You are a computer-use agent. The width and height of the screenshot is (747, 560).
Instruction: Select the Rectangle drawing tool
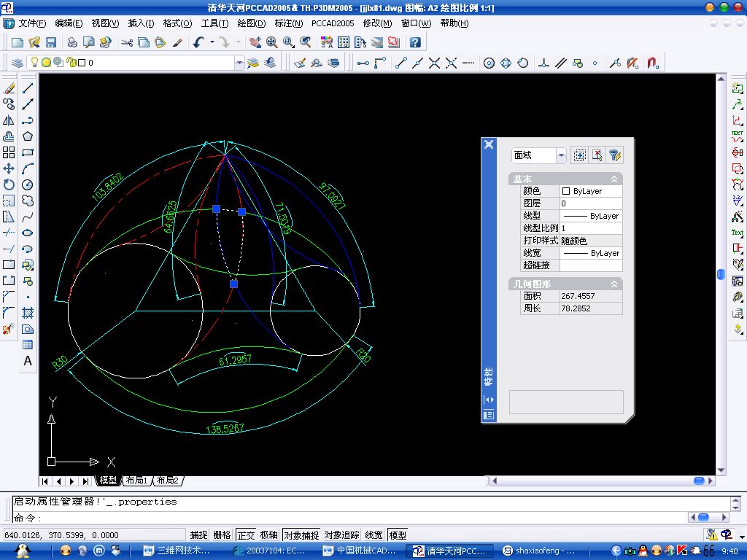28,152
